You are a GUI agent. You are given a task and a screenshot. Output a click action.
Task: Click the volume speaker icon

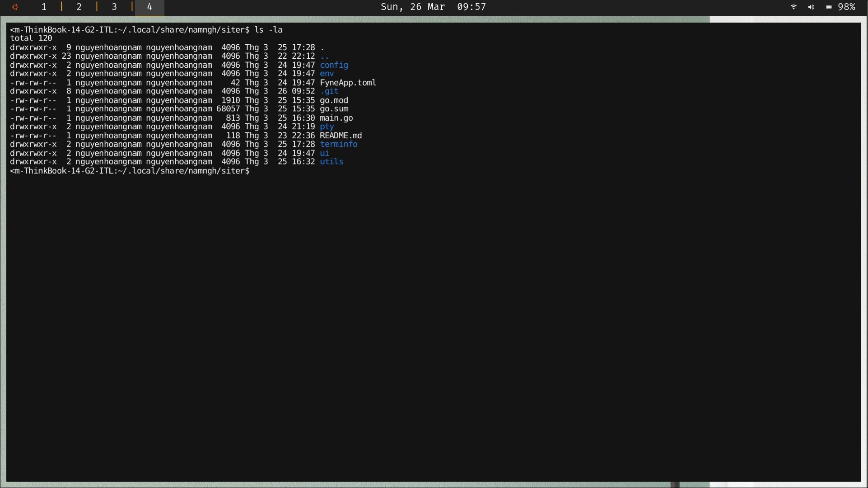(811, 7)
